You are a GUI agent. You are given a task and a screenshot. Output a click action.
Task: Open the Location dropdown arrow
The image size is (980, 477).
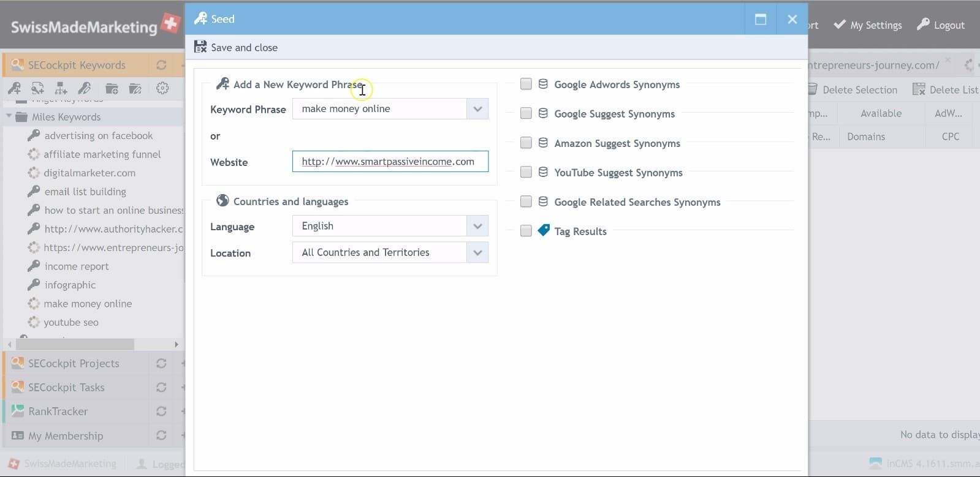pyautogui.click(x=477, y=252)
